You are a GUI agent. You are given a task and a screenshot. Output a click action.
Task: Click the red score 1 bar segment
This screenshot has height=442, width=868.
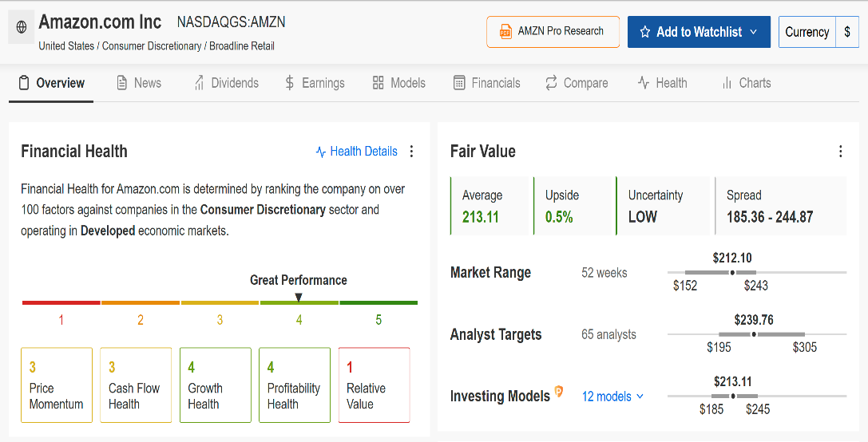click(x=61, y=302)
